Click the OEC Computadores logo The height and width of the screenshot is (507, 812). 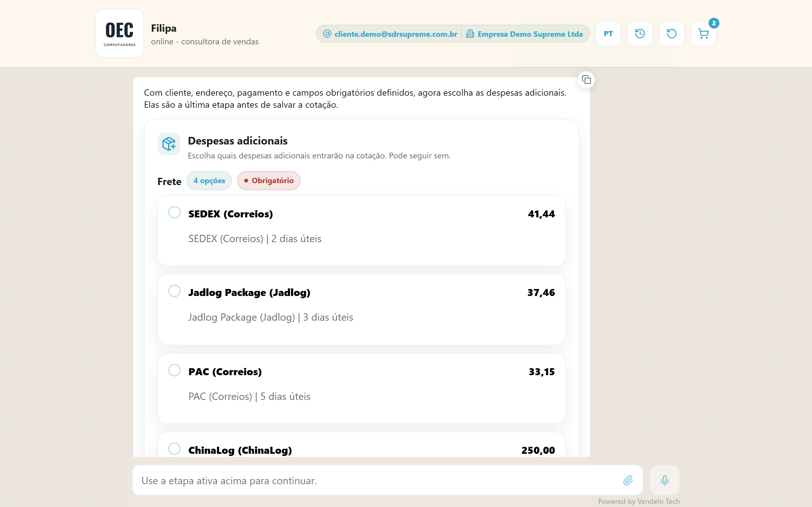point(120,34)
